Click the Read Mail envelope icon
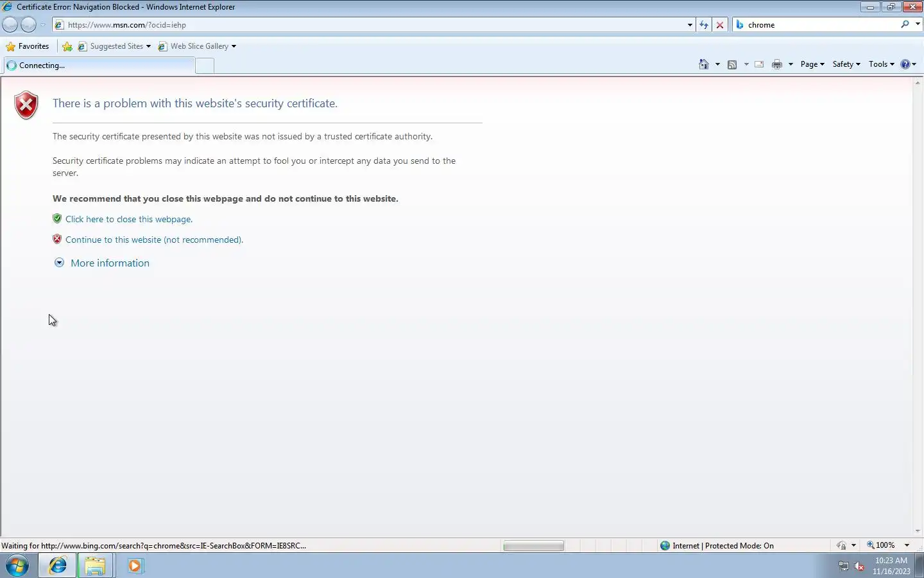Viewport: 924px width, 578px height. coord(759,64)
